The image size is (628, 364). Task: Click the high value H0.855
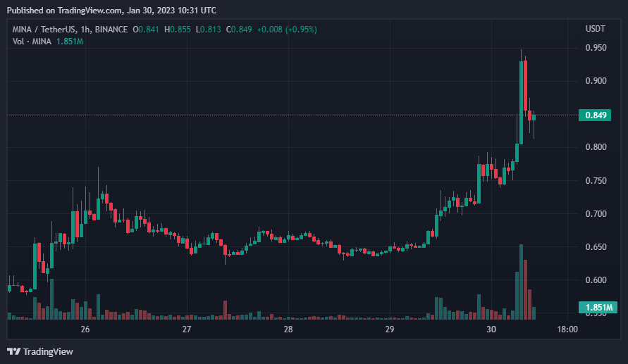point(178,30)
